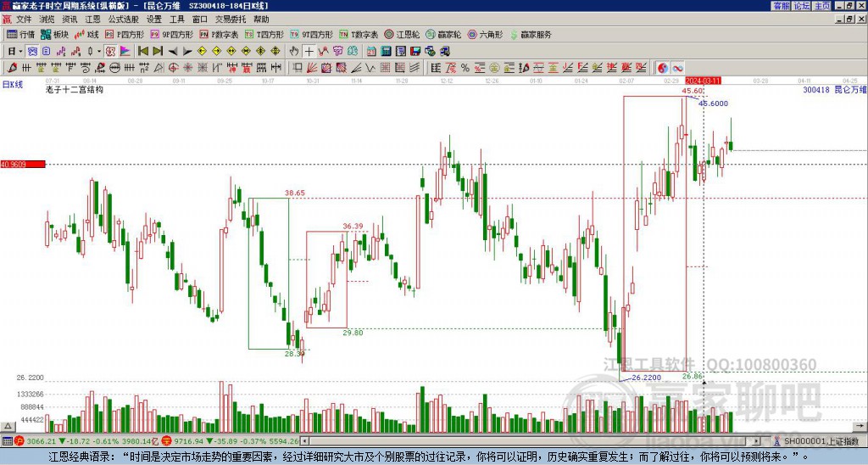The image size is (868, 465).
Task: Click bottom horizontal scrollbar left arrow
Action: [x=304, y=441]
